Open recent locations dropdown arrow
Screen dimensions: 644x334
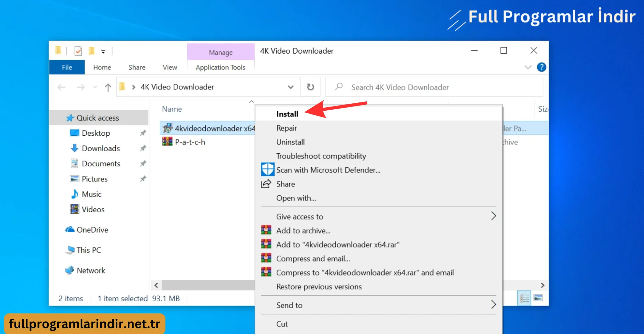[95, 87]
